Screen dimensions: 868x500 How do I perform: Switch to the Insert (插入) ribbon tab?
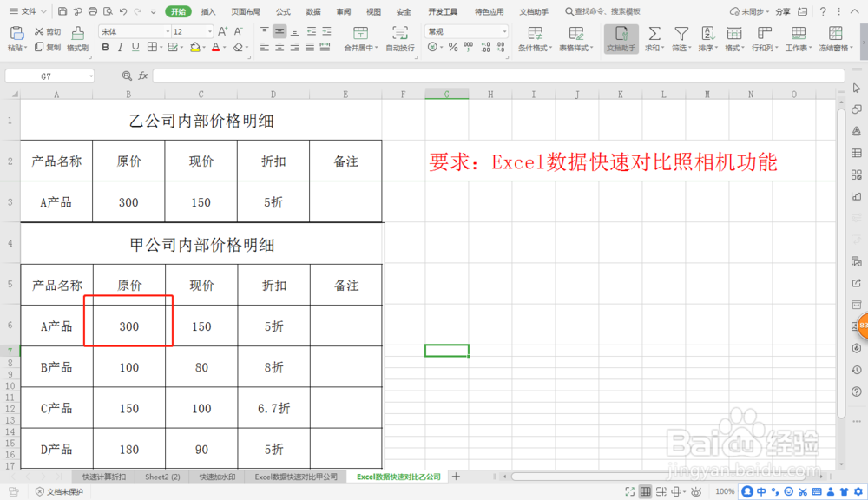tap(208, 11)
